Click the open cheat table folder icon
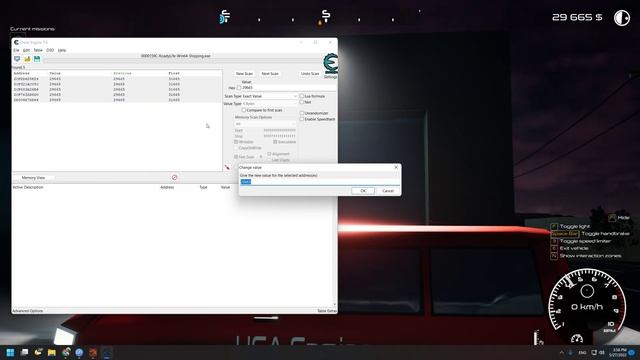This screenshot has width=640, height=360. [27, 59]
